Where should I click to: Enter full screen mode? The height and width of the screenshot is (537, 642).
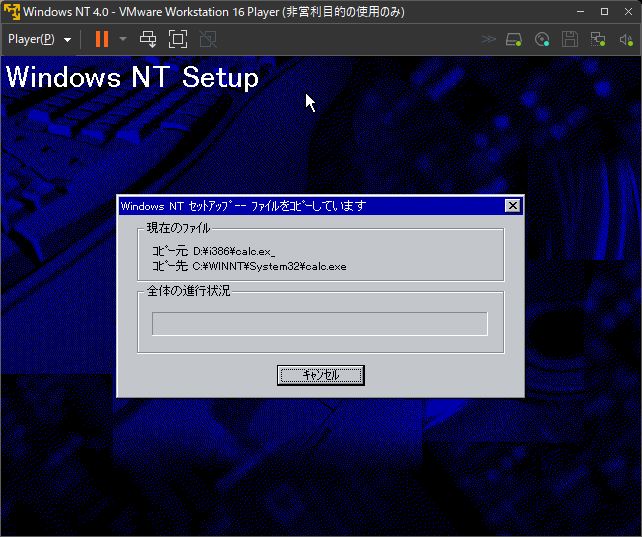(x=178, y=39)
